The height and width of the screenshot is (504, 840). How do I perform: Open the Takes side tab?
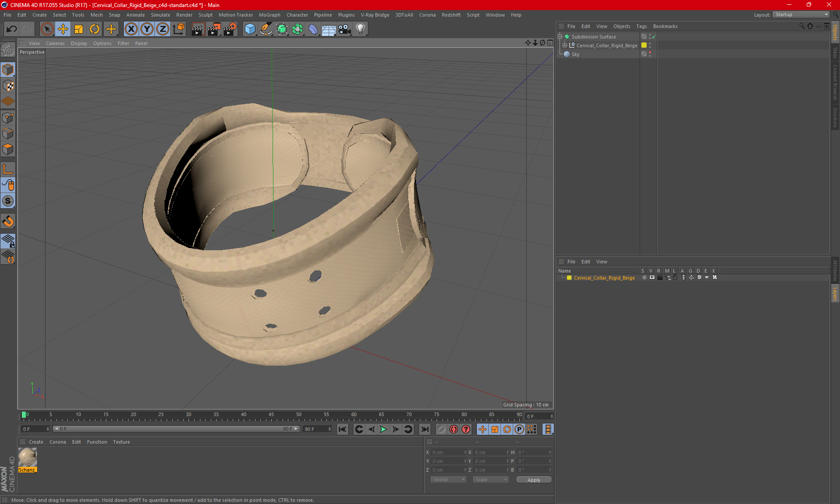[x=835, y=53]
